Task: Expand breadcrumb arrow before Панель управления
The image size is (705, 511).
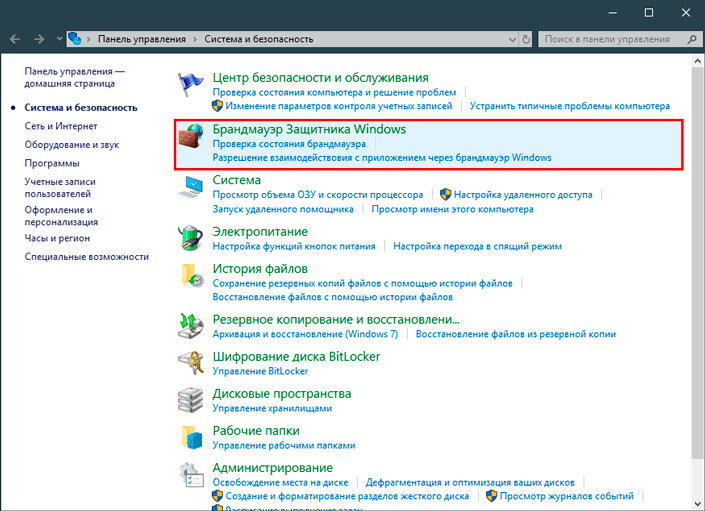Action: coord(89,40)
